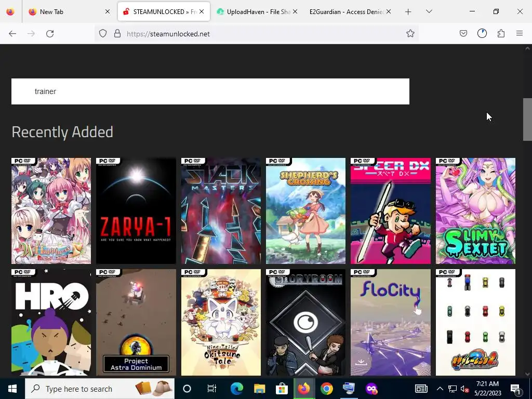Open the Speer DX game cover
Image resolution: width=532 pixels, height=399 pixels.
pyautogui.click(x=391, y=211)
